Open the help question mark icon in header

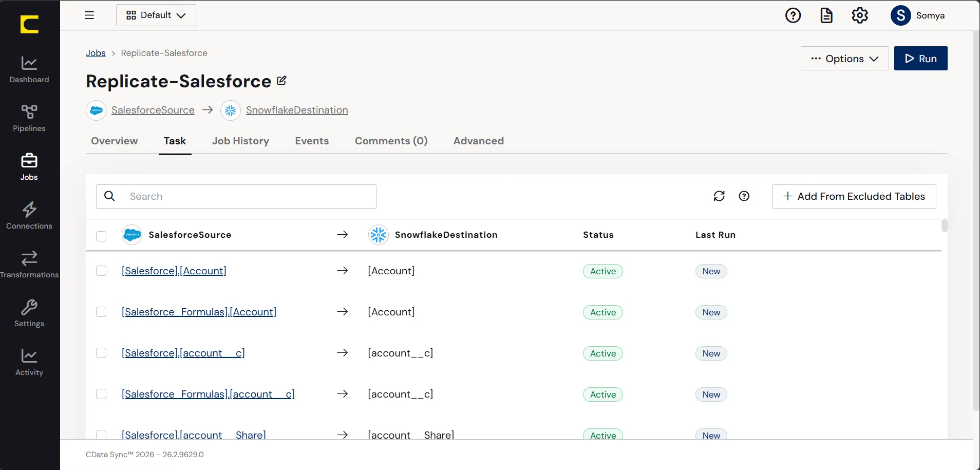[x=793, y=15]
